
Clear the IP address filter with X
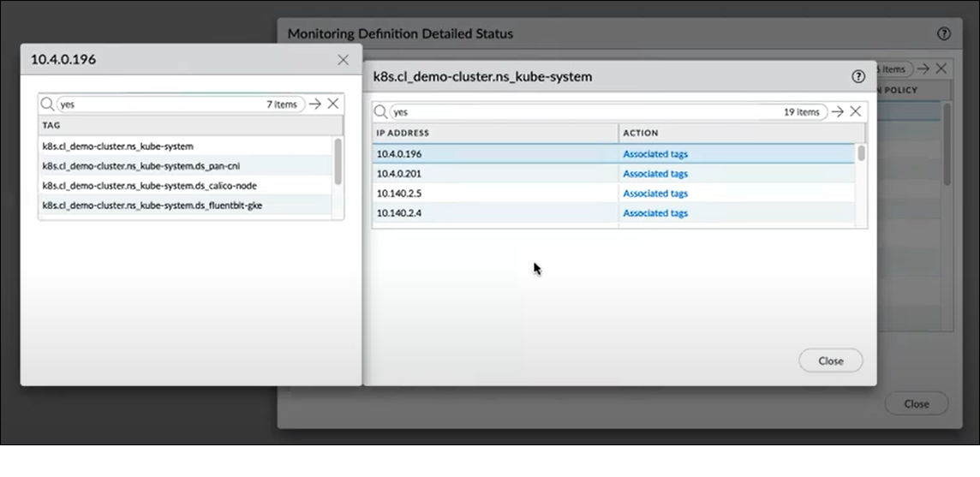(855, 111)
